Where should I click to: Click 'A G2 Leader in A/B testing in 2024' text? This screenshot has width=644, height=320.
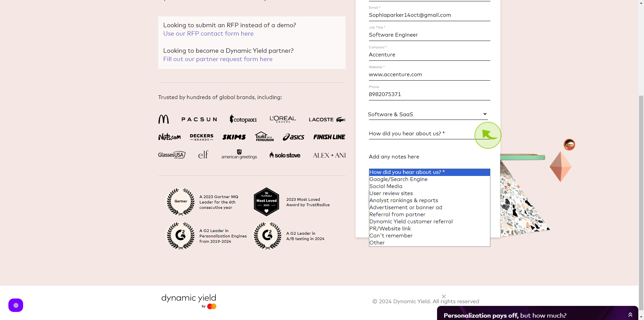click(x=305, y=236)
